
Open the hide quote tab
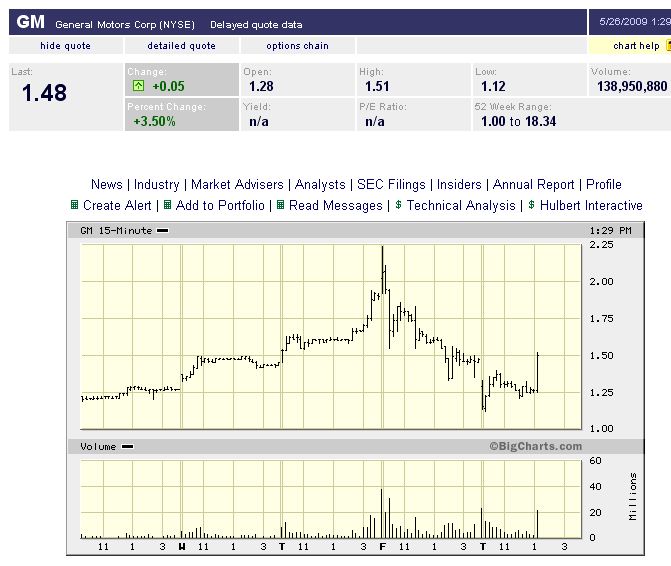click(x=65, y=46)
